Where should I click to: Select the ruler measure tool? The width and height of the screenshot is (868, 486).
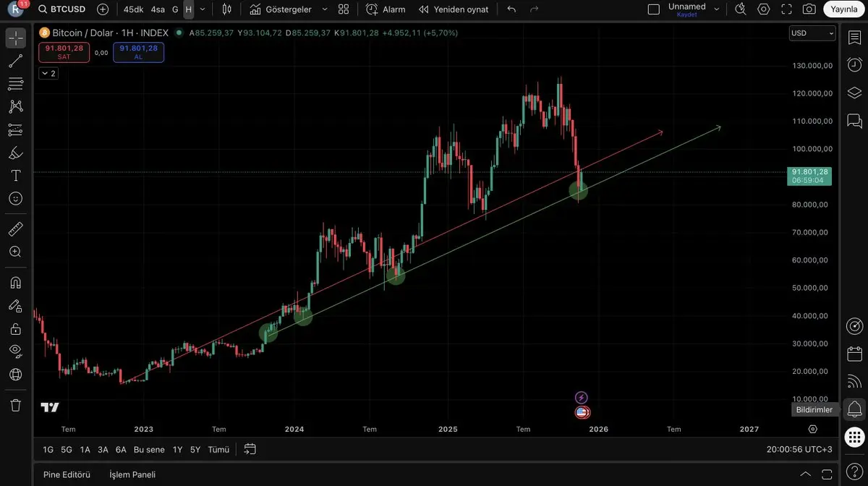[15, 229]
